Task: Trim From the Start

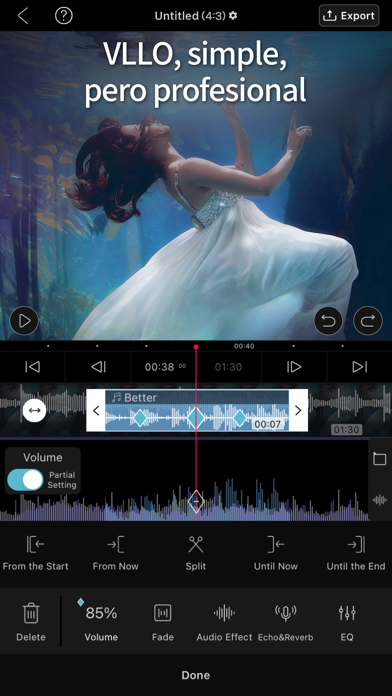Action: (x=36, y=553)
